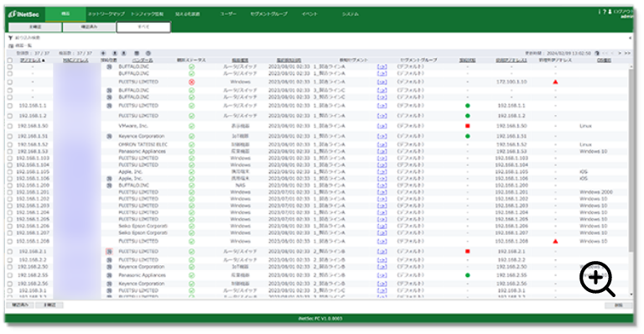Click the iNetSec logo
The height and width of the screenshot is (334, 644).
click(23, 14)
